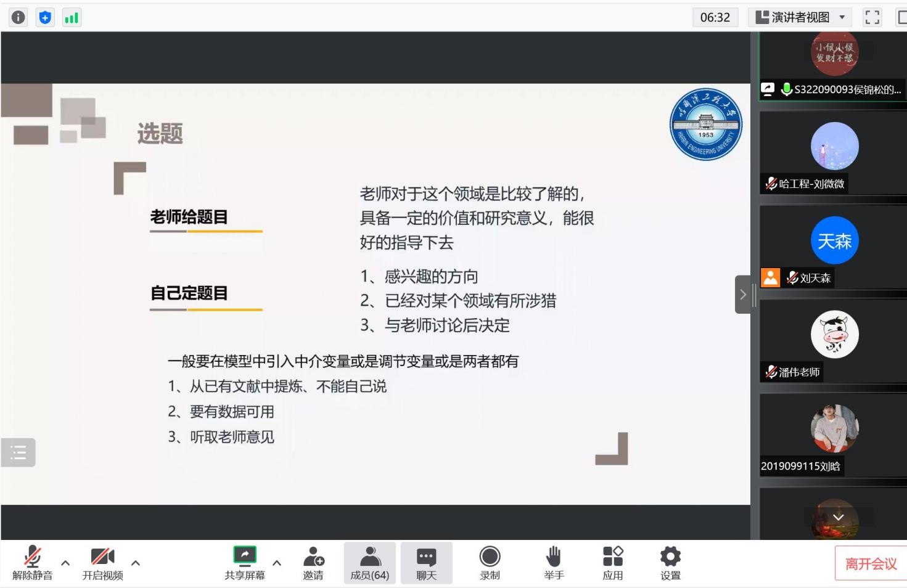The image size is (907, 588).
Task: Open the blue security shield icon
Action: [45, 17]
